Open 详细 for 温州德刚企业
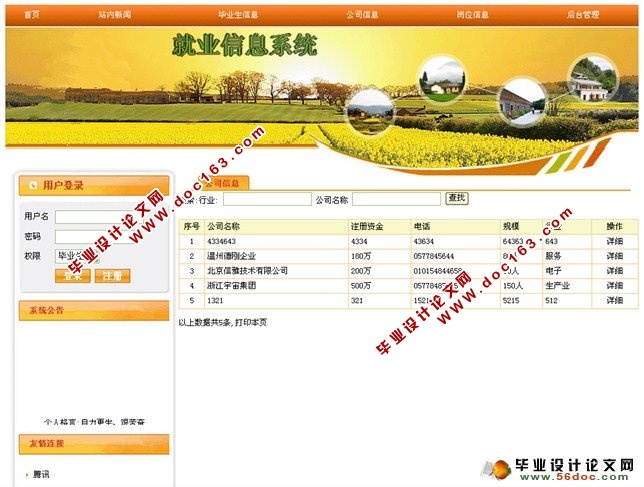This screenshot has width=644, height=487. point(614,256)
